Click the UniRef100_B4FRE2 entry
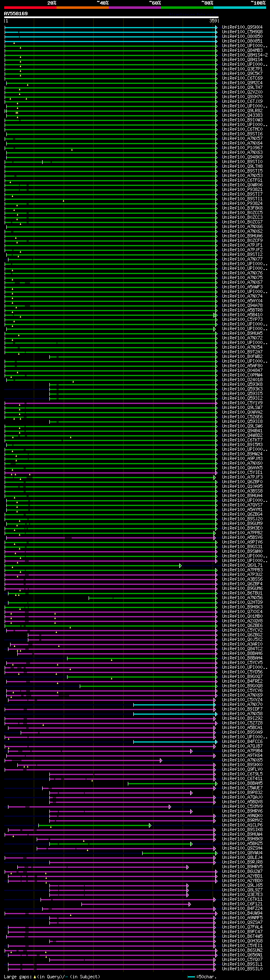The image size is (270, 980). click(242, 681)
